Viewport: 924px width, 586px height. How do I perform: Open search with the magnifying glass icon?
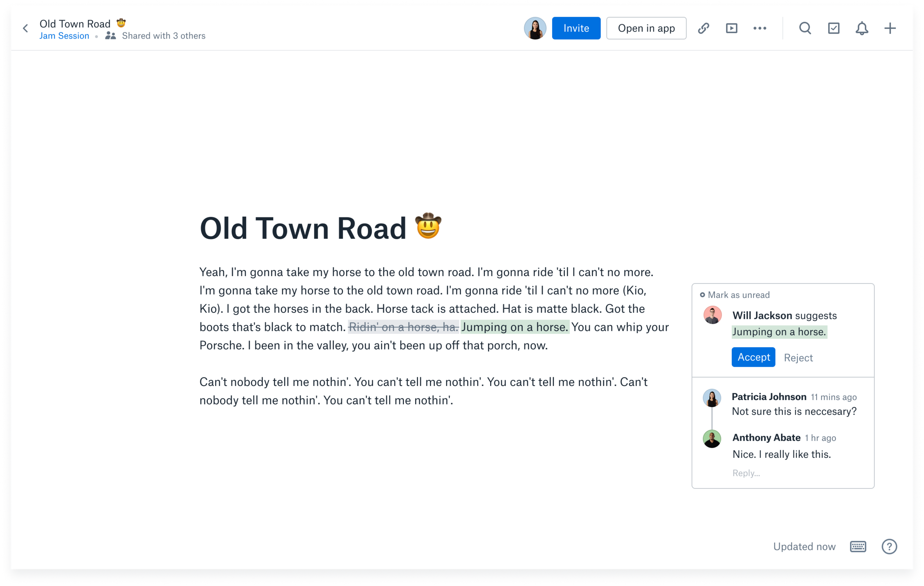coord(805,28)
